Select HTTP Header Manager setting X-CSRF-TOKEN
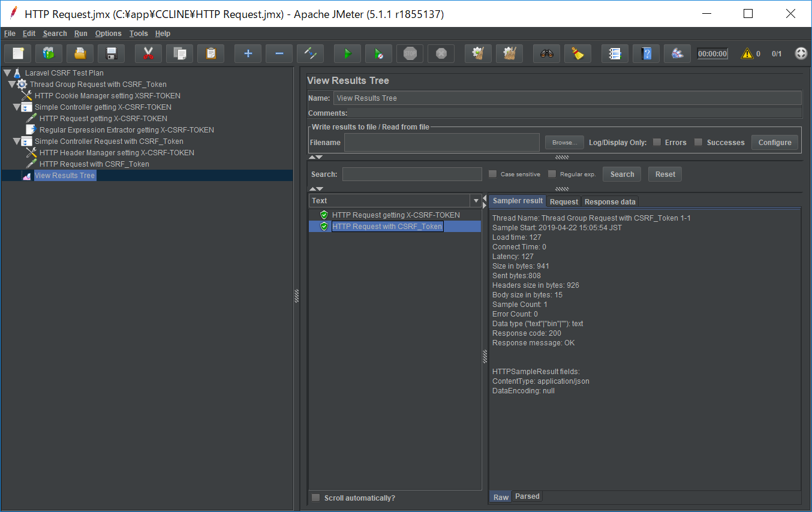The height and width of the screenshot is (512, 812). click(x=117, y=152)
